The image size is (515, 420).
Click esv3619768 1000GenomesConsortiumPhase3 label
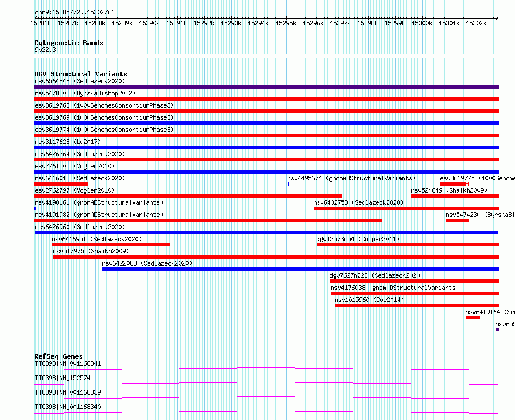pos(104,105)
